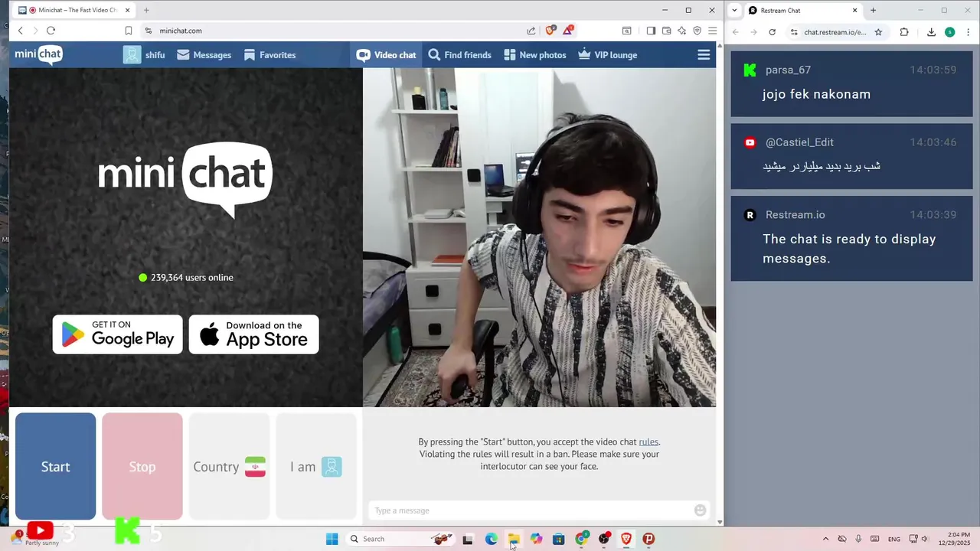The height and width of the screenshot is (551, 980).
Task: Open Brave Leo AI icon
Action: point(681,31)
